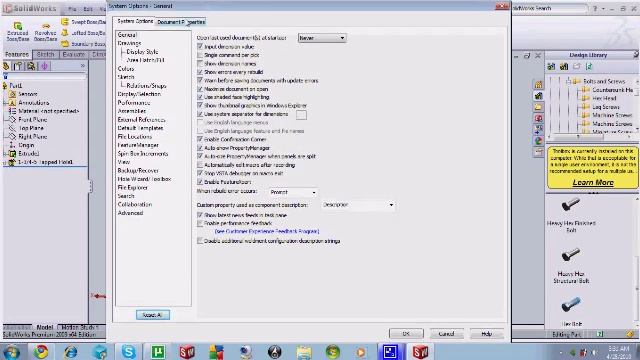Open the custom property Description dropdown
Image resolution: width=640 pixels, height=360 pixels.
click(358, 204)
